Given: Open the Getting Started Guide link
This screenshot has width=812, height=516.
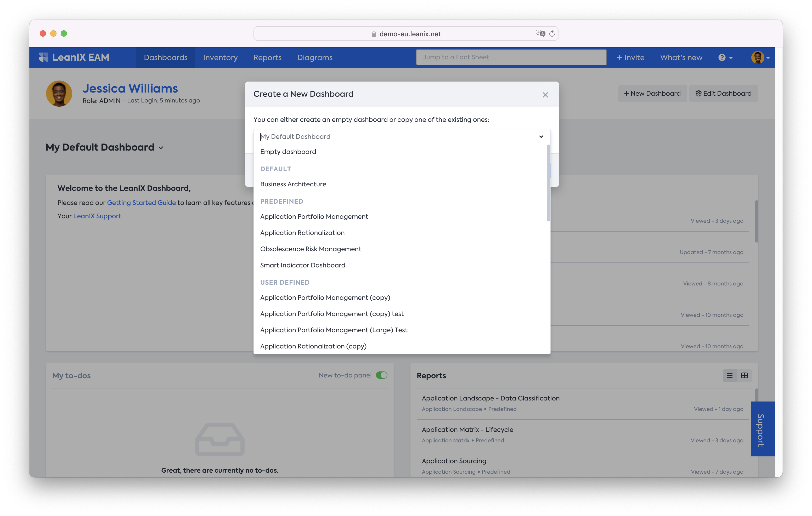Looking at the screenshot, I should click(141, 203).
